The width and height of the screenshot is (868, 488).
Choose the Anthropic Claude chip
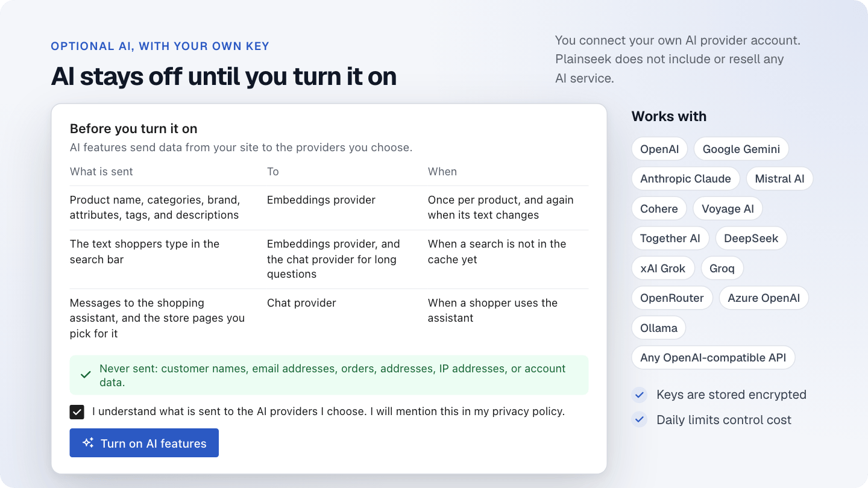tap(685, 179)
